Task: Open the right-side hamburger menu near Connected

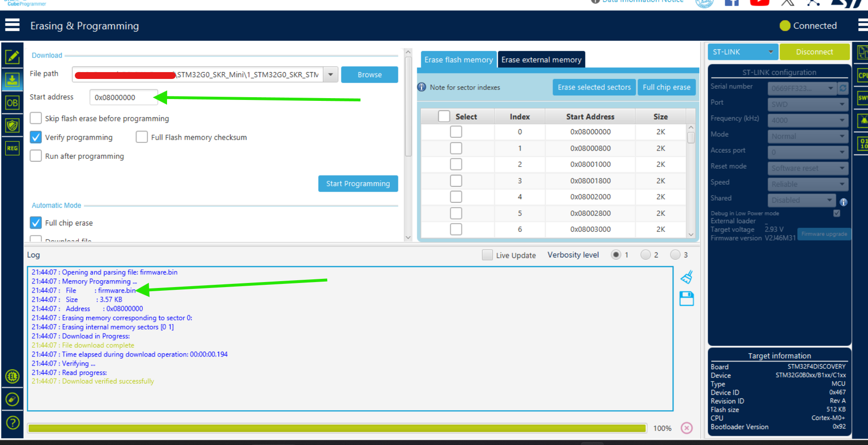Action: point(863,25)
